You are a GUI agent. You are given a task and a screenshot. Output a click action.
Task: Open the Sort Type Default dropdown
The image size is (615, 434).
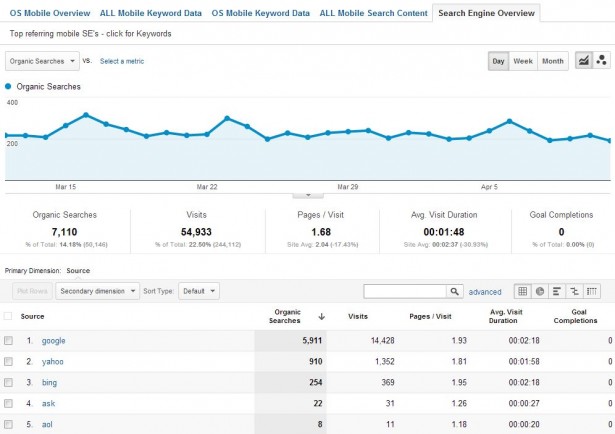199,291
